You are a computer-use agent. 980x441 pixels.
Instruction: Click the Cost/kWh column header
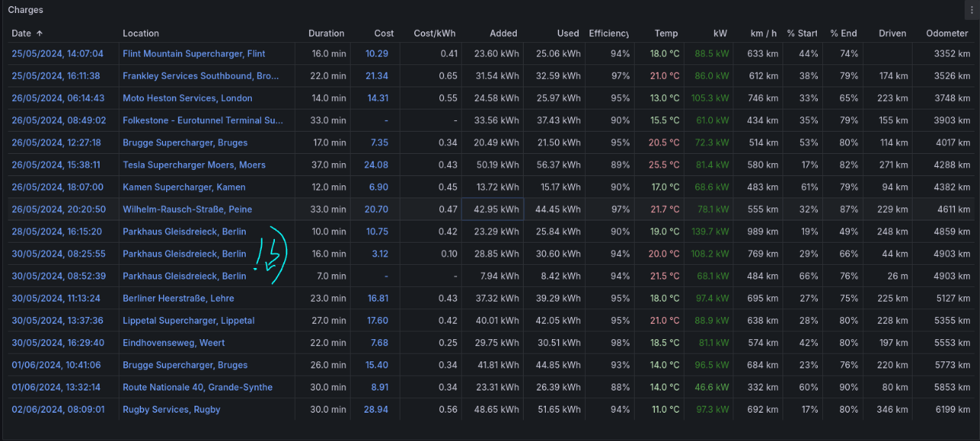(434, 34)
